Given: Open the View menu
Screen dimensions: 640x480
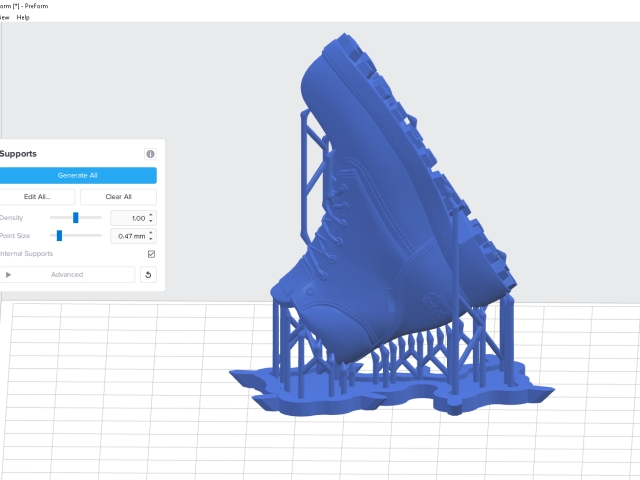Looking at the screenshot, I should (x=4, y=17).
